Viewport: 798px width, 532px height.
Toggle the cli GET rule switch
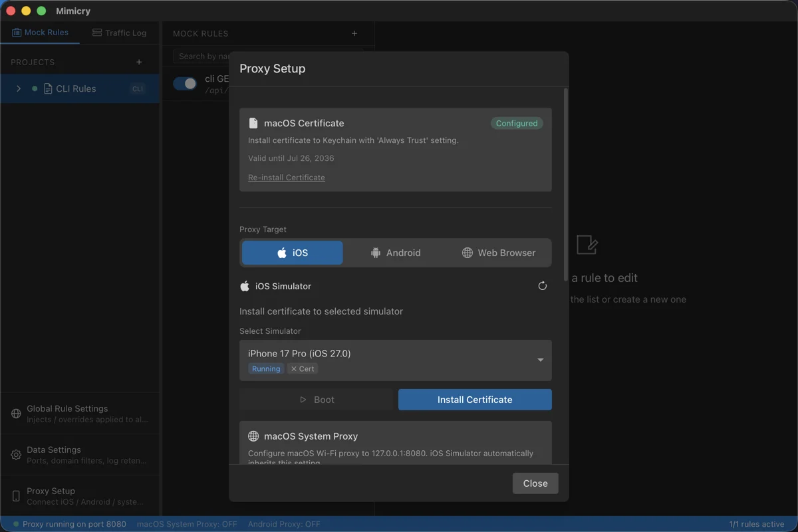coord(185,83)
